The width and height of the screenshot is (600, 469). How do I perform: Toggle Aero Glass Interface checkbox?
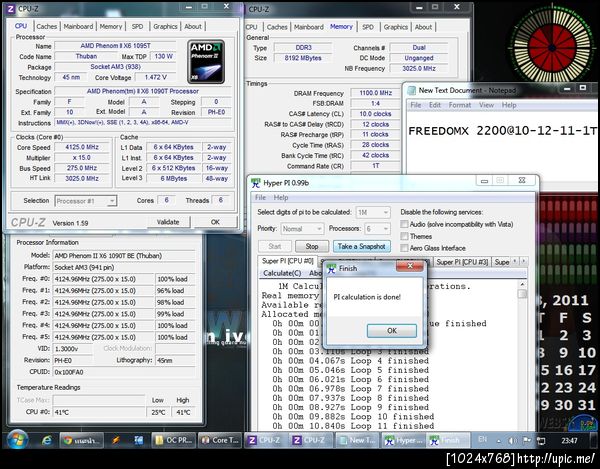click(404, 248)
